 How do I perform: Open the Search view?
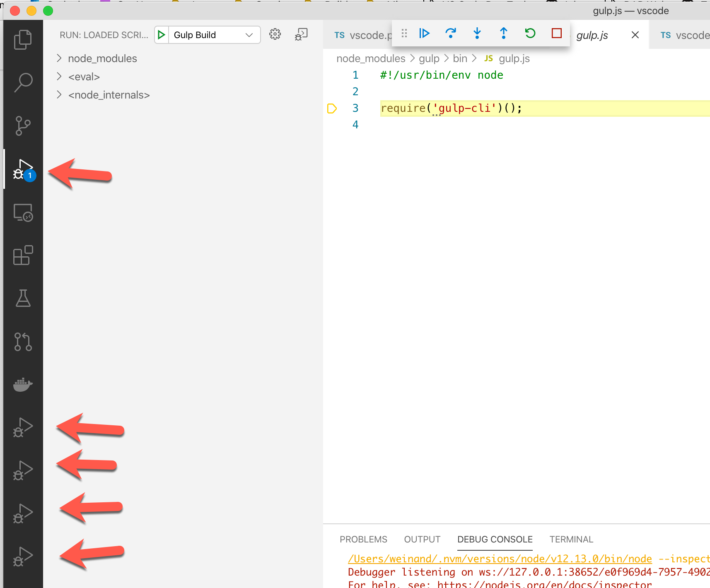point(23,82)
